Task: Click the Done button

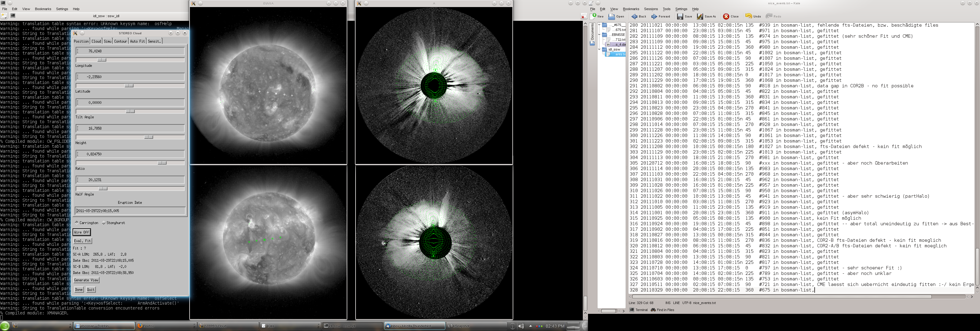Action: (79, 290)
